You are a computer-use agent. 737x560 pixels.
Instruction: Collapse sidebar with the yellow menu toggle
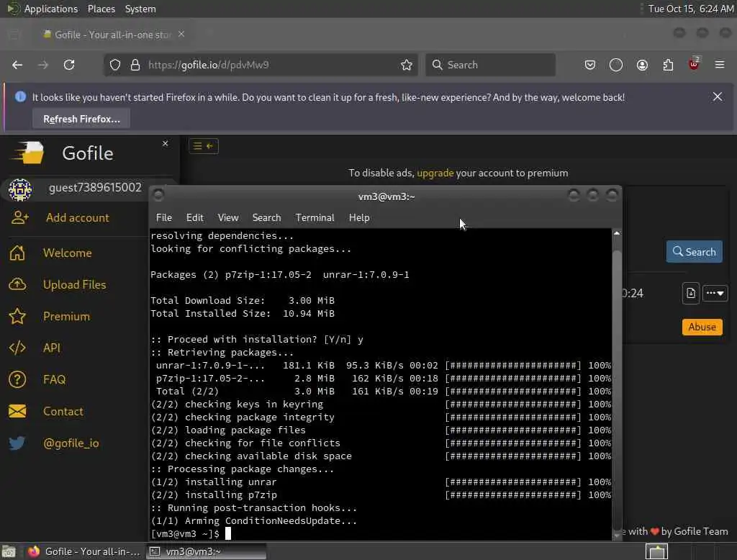tap(204, 146)
